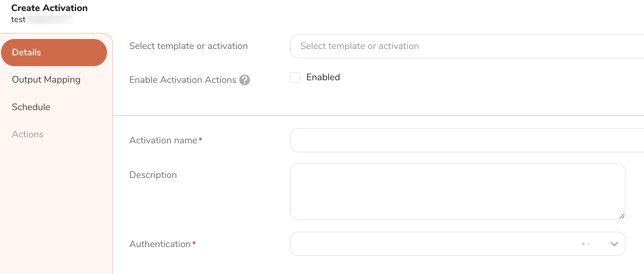The height and width of the screenshot is (274, 644).
Task: Click the Activation name field label
Action: [163, 140]
